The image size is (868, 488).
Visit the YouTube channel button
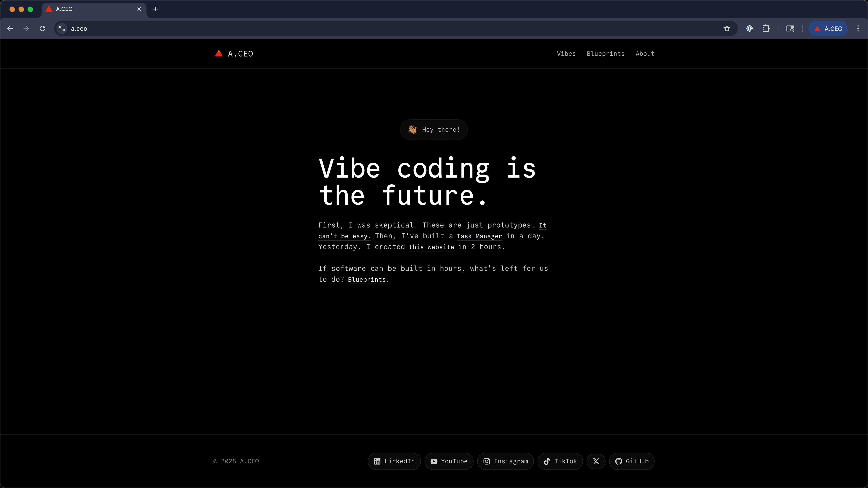449,461
